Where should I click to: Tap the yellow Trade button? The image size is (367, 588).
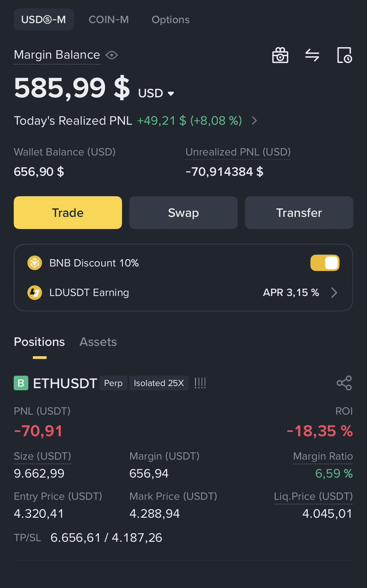tap(68, 213)
